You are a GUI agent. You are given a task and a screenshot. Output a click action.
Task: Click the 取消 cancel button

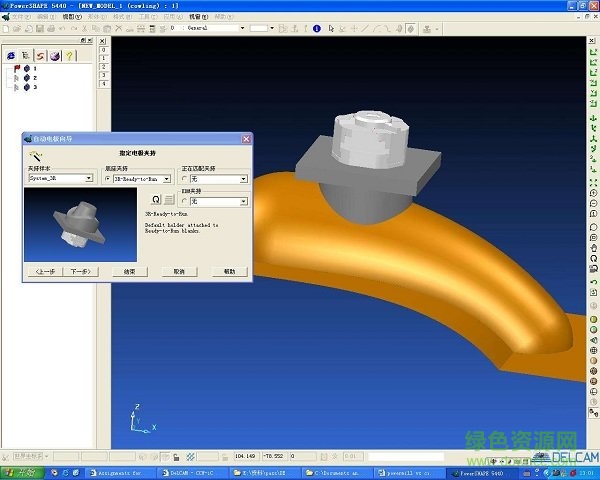[179, 271]
